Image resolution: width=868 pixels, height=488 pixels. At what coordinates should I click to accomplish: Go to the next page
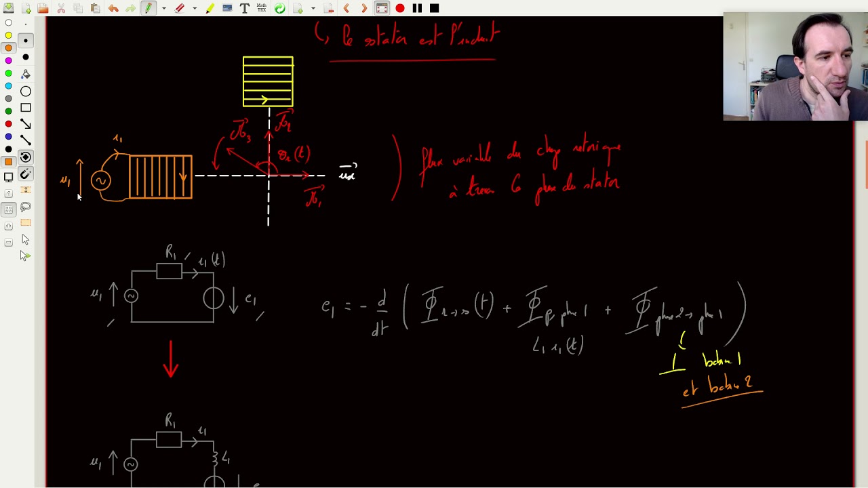(364, 8)
